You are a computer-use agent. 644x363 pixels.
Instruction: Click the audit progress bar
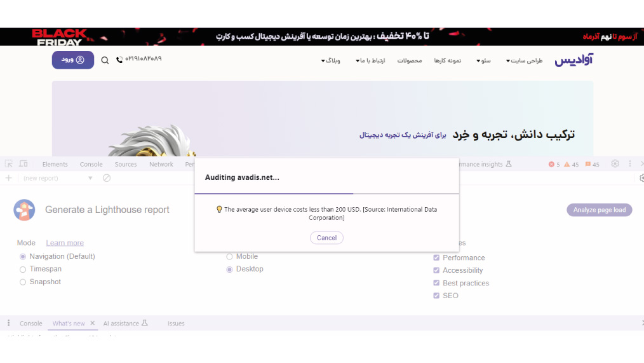[x=326, y=193]
